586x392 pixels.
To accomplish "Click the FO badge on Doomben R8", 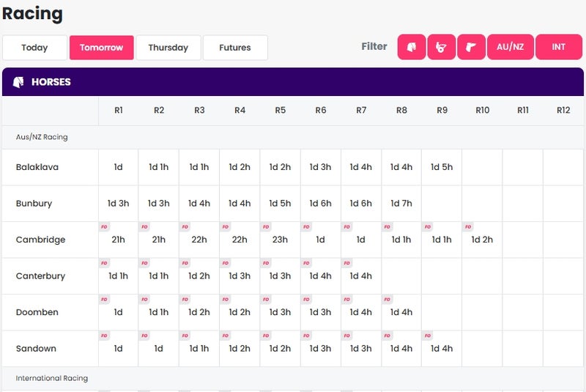I will [x=387, y=300].
